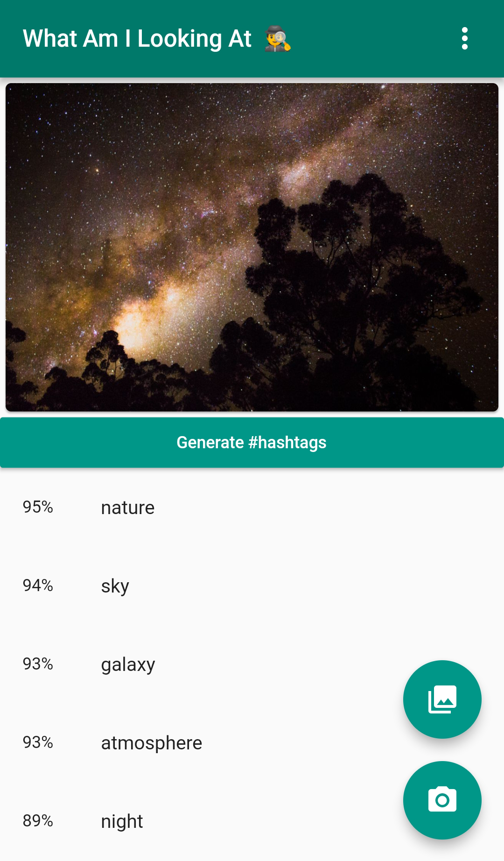Select the 'night' label result
This screenshot has height=861, width=504.
[122, 821]
